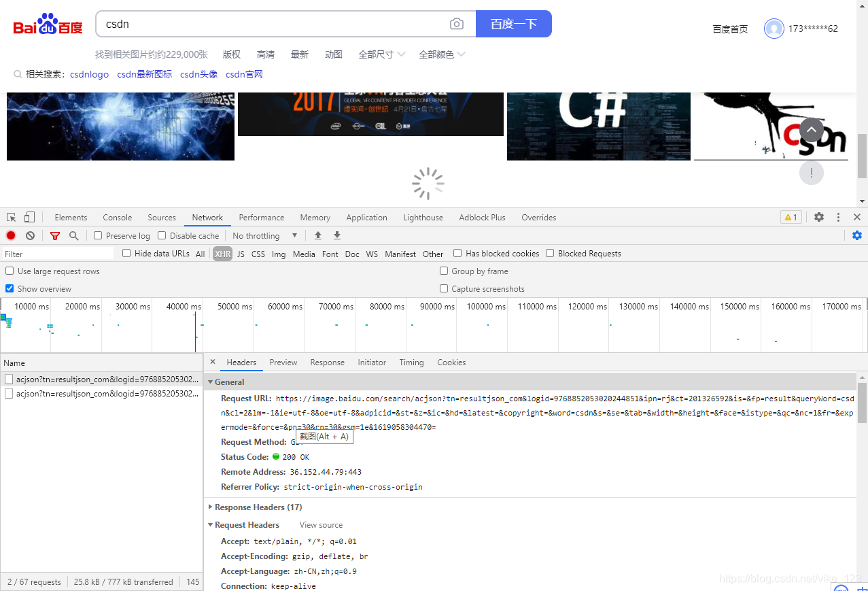Check Has blocked cookies
Screen dimensions: 868x591
pyautogui.click(x=457, y=253)
